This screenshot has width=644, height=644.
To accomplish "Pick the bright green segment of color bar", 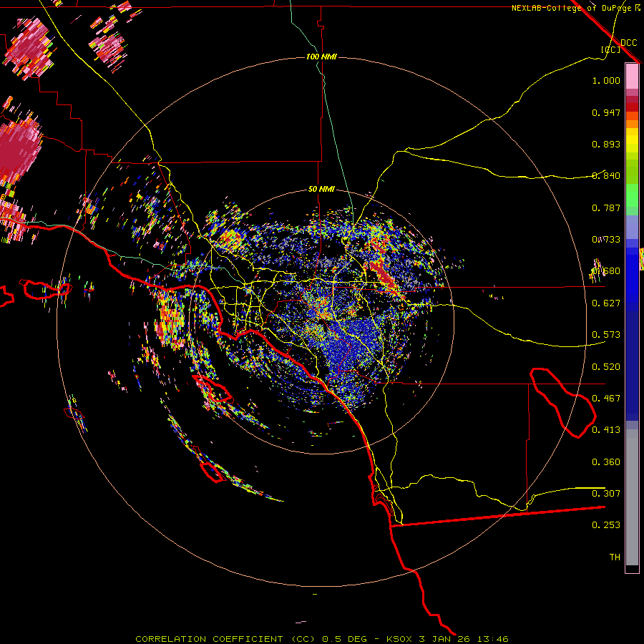I will click(x=632, y=195).
